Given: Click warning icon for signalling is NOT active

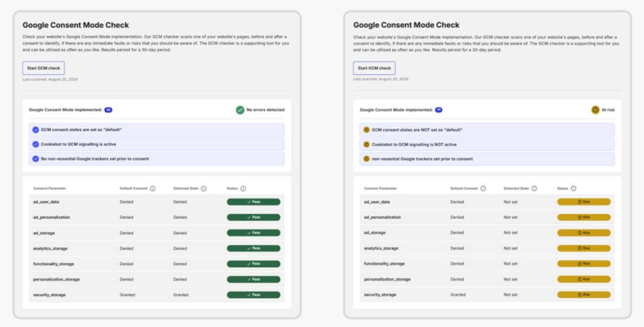Looking at the screenshot, I should tap(367, 144).
